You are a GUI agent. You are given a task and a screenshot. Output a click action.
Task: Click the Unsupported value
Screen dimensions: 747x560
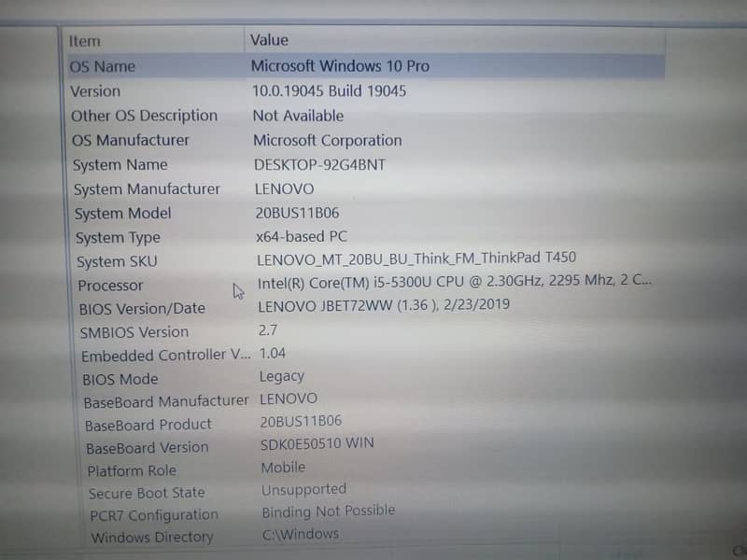303,490
